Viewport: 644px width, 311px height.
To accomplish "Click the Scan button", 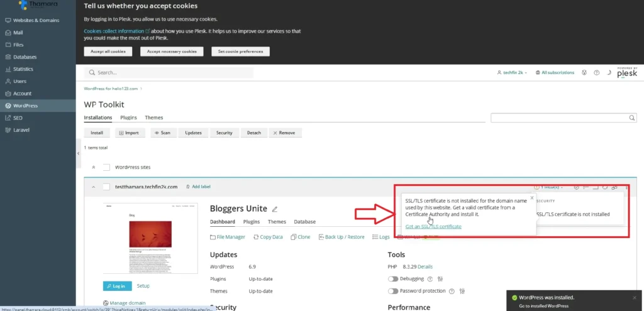I will 163,133.
